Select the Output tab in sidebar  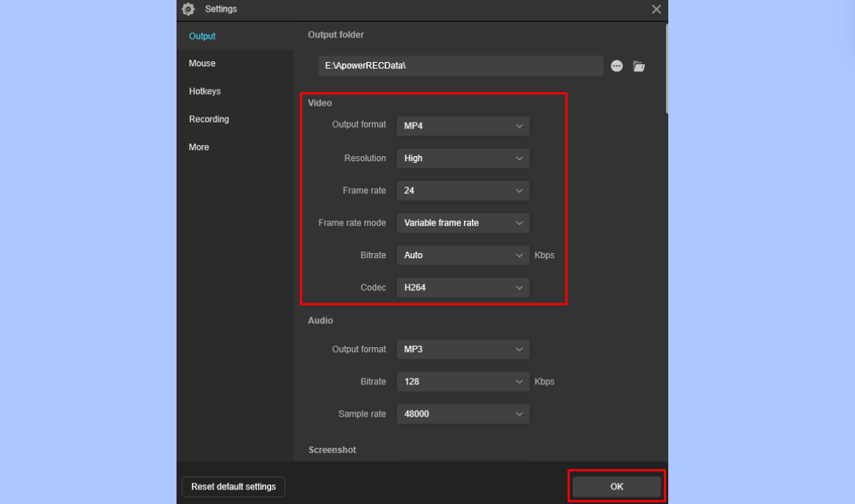point(234,36)
